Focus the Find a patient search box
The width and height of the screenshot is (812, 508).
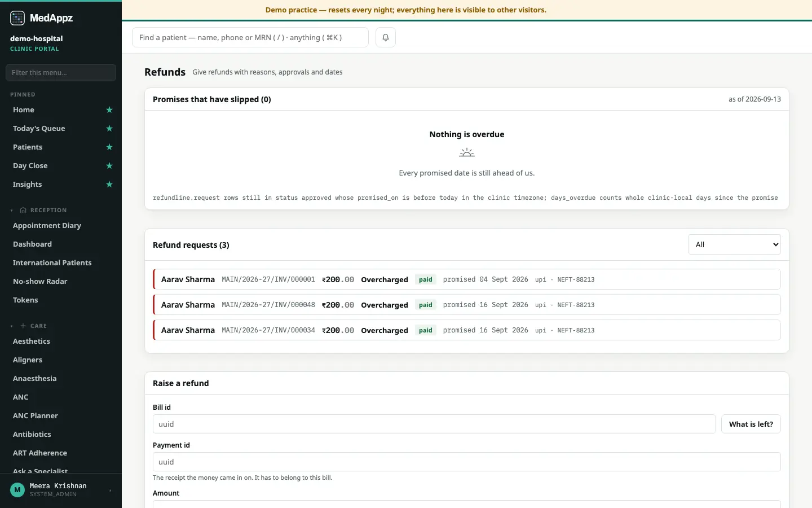250,37
